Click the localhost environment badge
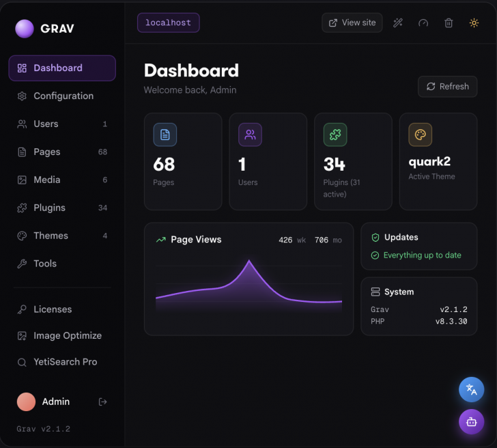 click(x=169, y=23)
